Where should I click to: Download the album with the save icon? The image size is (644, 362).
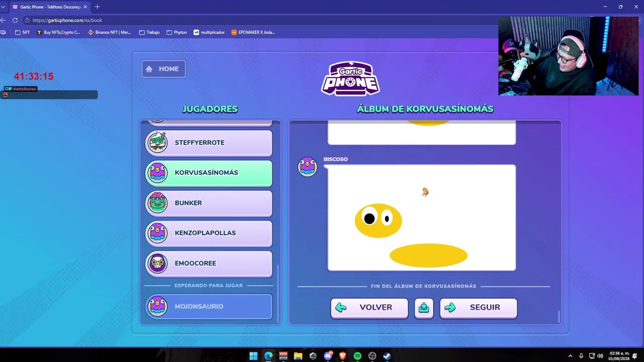[424, 308]
